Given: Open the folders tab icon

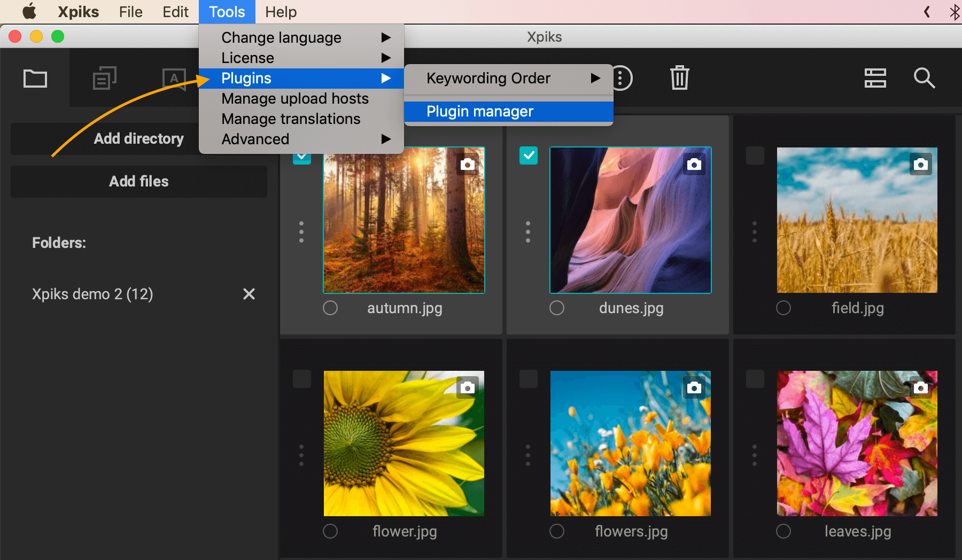Looking at the screenshot, I should pyautogui.click(x=35, y=79).
